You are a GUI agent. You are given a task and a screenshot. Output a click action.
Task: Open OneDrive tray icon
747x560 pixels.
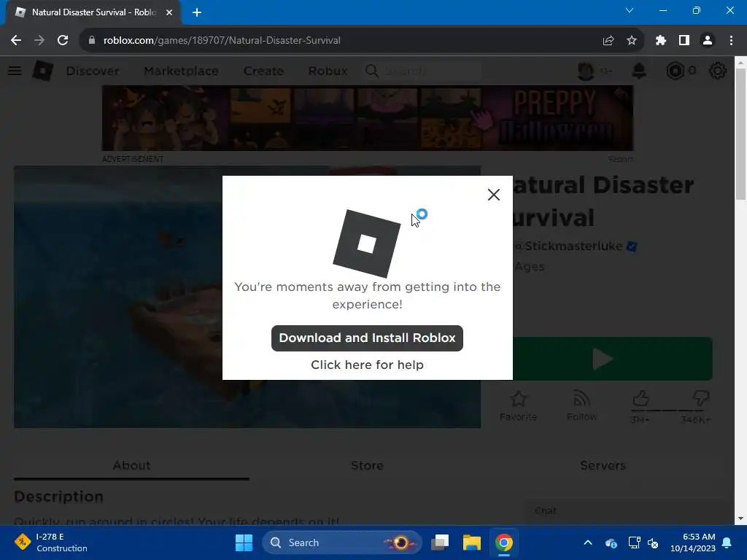pos(611,542)
